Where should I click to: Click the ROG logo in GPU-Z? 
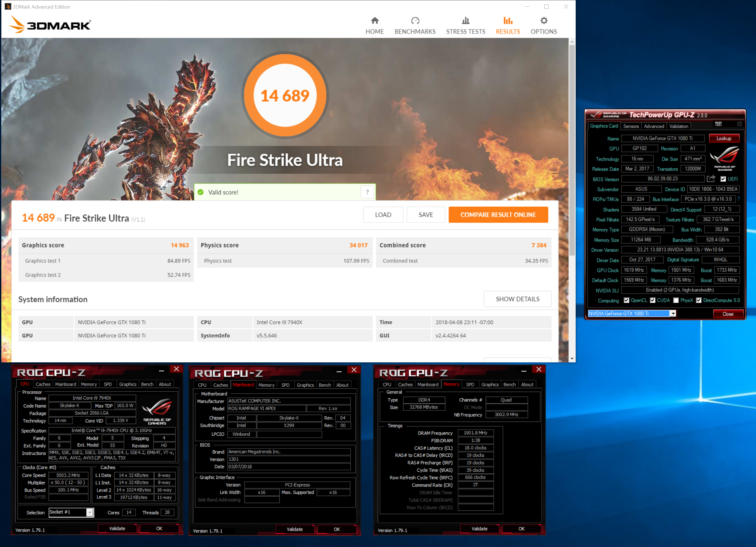click(x=724, y=158)
